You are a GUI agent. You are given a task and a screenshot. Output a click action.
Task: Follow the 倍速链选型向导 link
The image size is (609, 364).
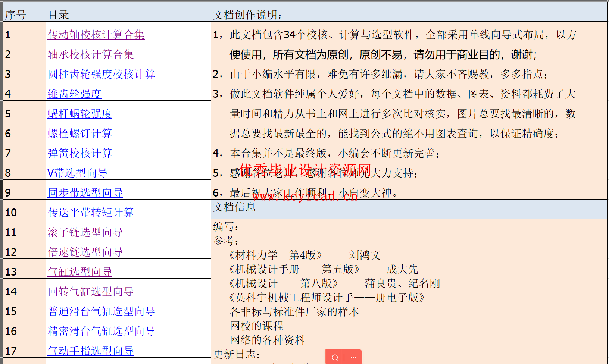click(85, 252)
